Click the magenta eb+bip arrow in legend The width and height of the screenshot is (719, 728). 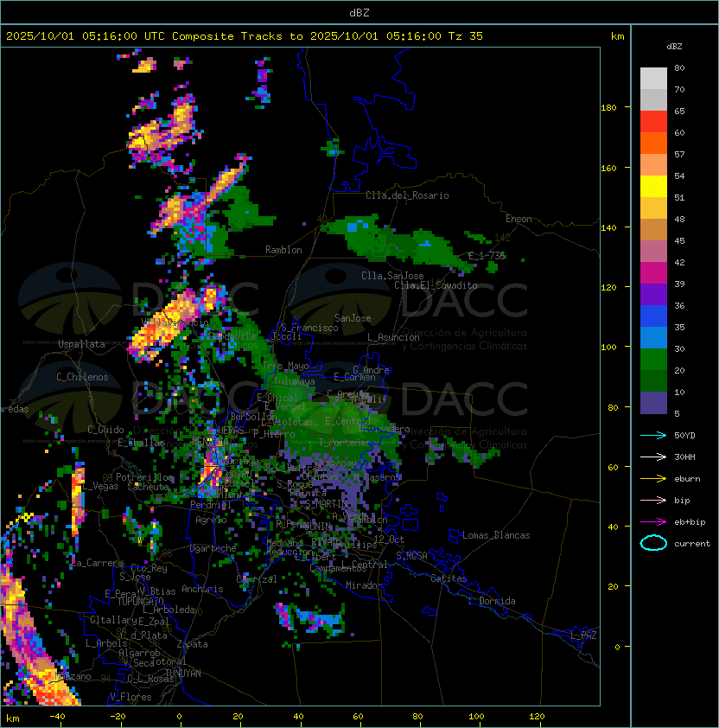pos(653,522)
